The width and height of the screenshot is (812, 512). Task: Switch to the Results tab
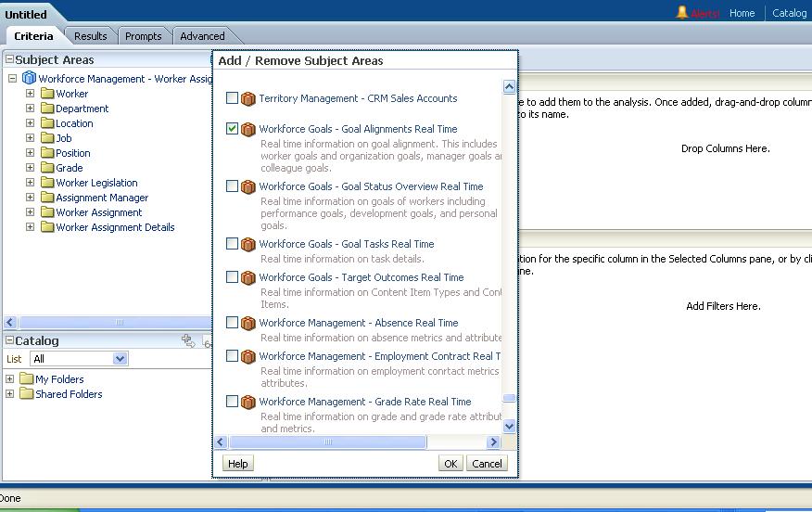91,36
